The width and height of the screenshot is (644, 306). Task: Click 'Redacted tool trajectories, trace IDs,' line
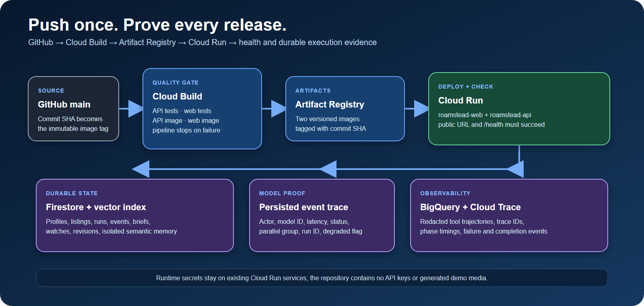tap(472, 221)
